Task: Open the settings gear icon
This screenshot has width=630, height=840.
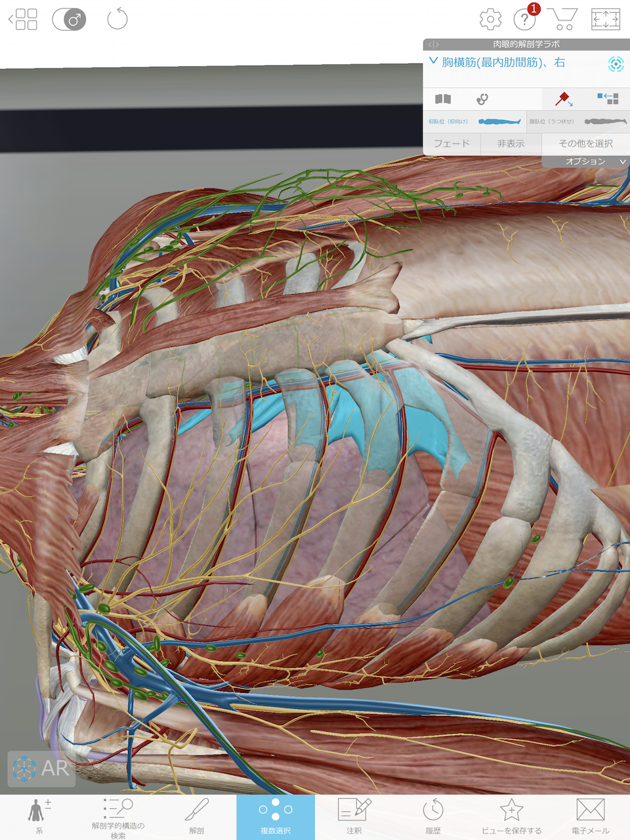Action: (490, 20)
